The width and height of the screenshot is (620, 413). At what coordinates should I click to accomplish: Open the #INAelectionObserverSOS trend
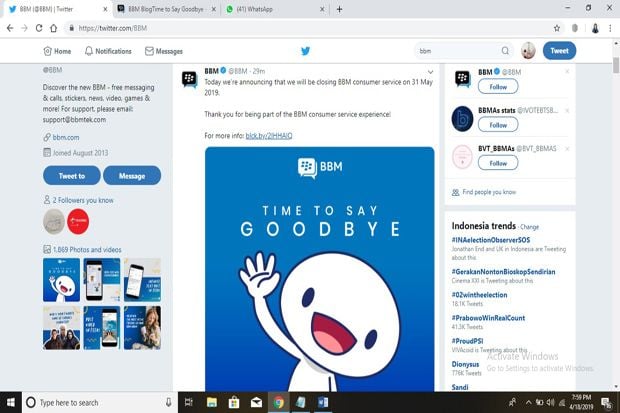click(x=491, y=240)
